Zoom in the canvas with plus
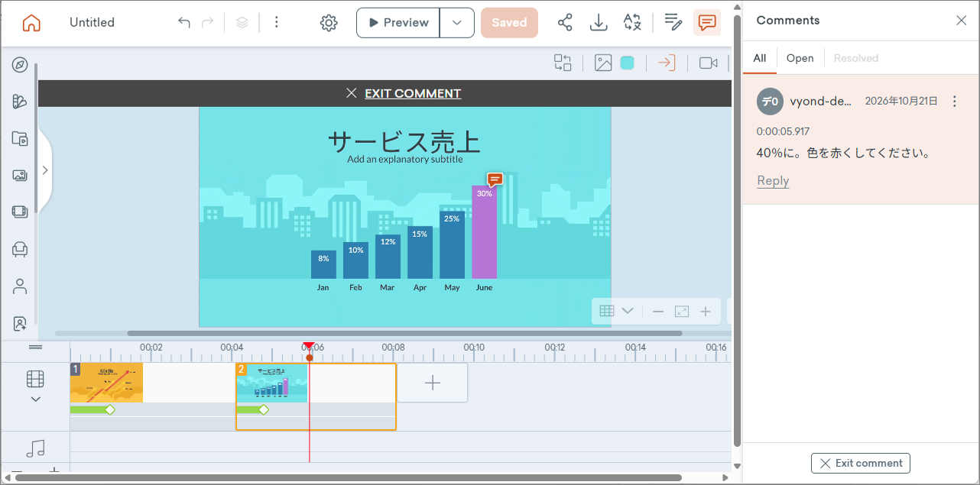 [x=706, y=311]
